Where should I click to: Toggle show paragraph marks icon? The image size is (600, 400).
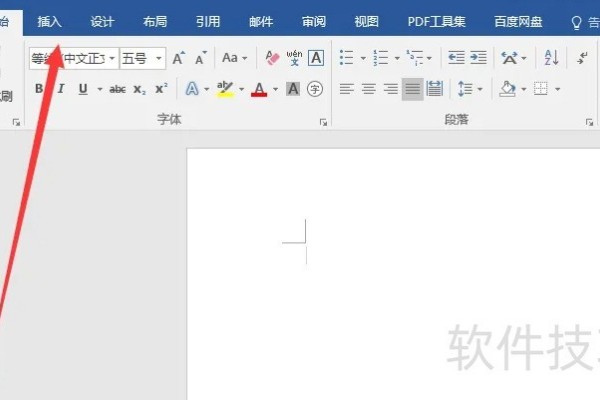(x=583, y=58)
